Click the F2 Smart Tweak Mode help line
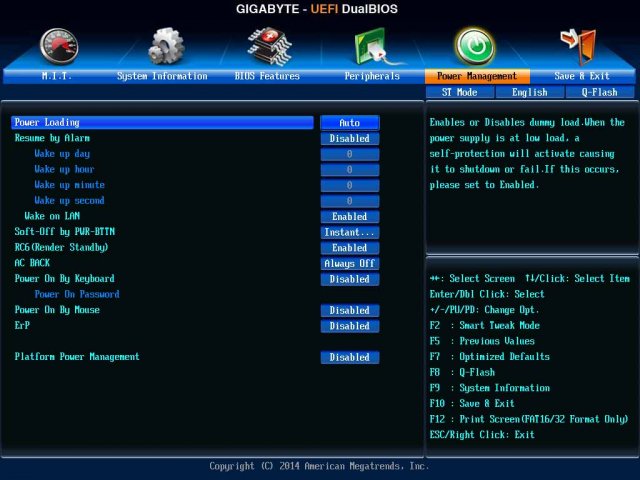640x480 pixels. pyautogui.click(x=485, y=325)
